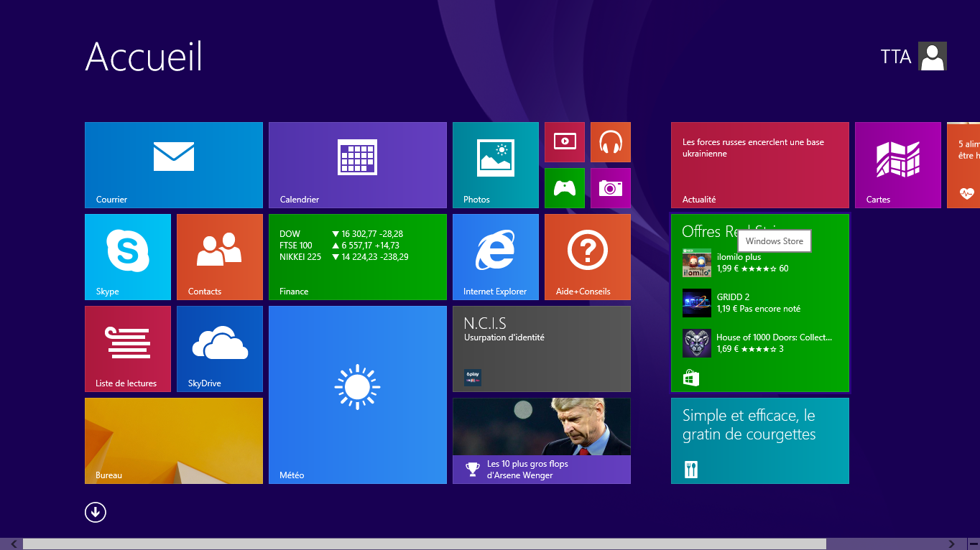Open the Météo sun tile
The height and width of the screenshot is (550, 980).
point(358,395)
